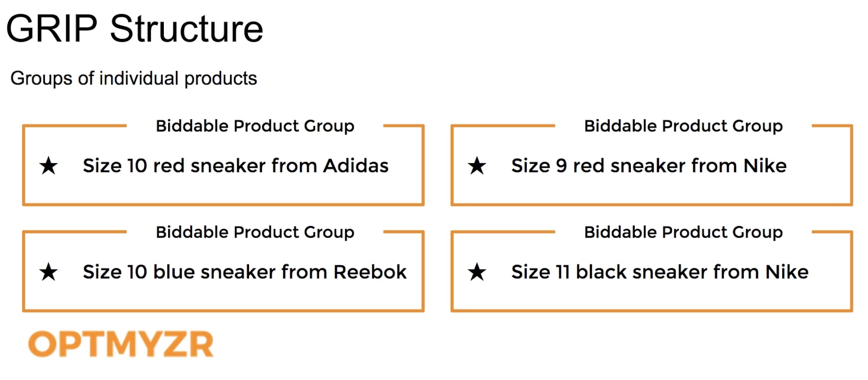The width and height of the screenshot is (868, 380).
Task: Click the GRIP Structure slide title
Action: [135, 29]
